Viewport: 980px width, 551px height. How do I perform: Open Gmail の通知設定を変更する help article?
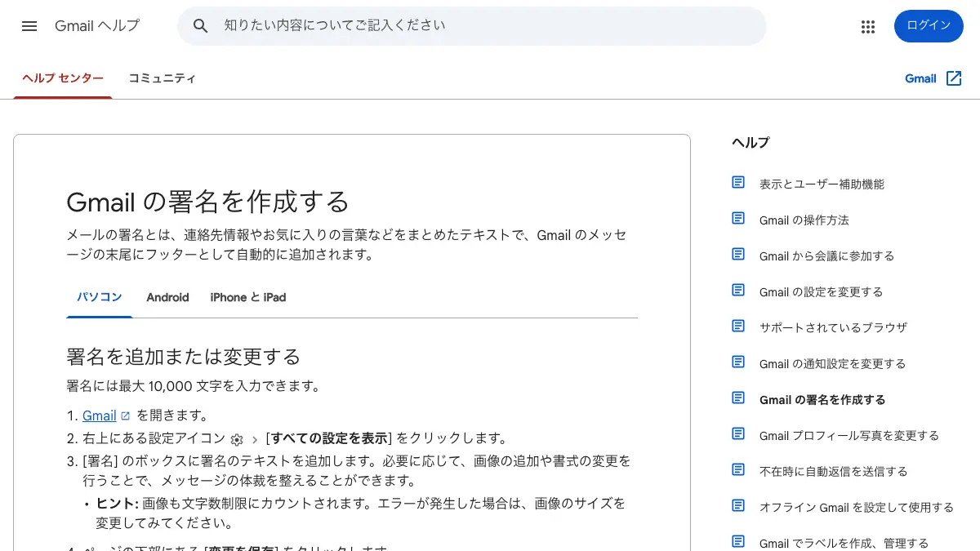pyautogui.click(x=832, y=364)
